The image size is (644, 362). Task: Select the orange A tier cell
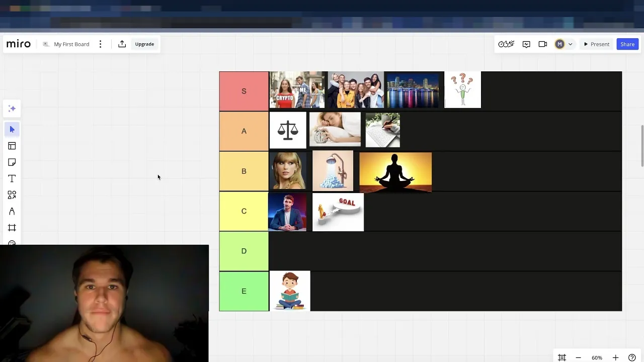[x=244, y=131]
